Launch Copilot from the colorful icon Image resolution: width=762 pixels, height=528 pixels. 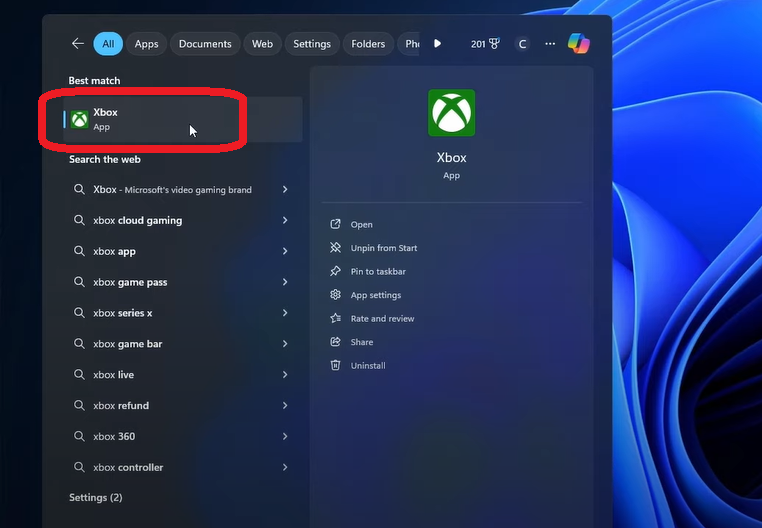tap(579, 43)
